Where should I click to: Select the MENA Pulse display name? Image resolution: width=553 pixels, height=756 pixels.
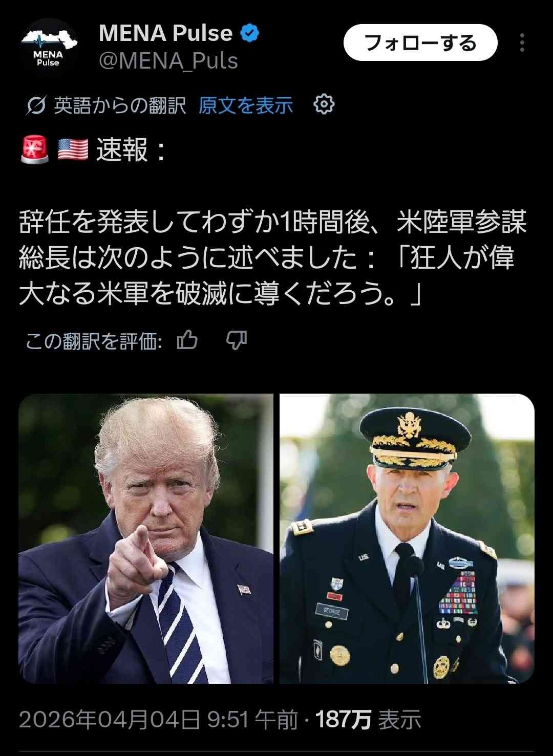pos(166,33)
